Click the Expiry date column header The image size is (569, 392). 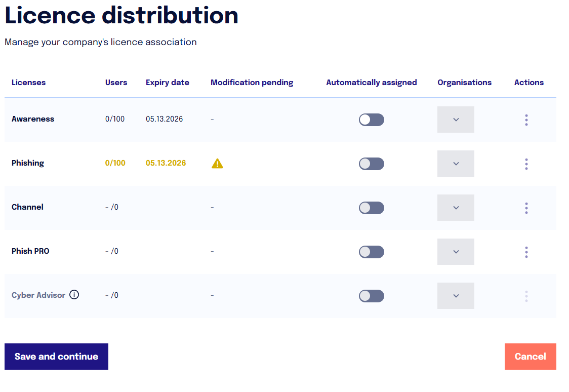tap(167, 83)
